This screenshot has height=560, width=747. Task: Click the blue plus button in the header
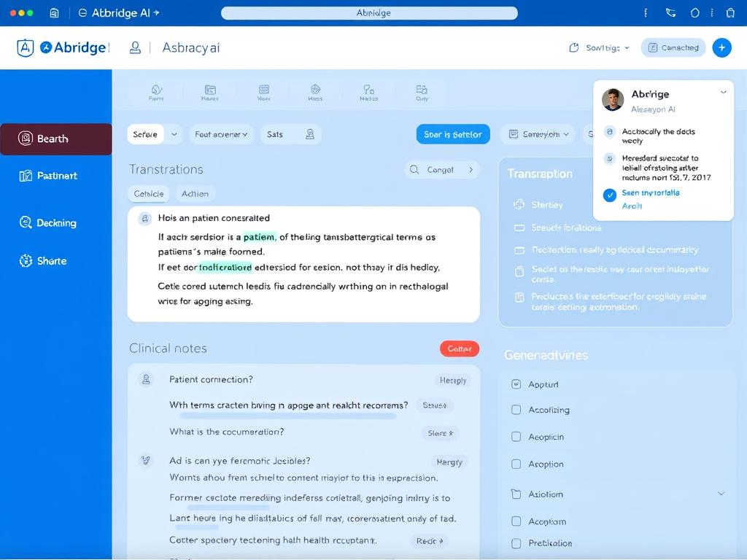pos(721,47)
